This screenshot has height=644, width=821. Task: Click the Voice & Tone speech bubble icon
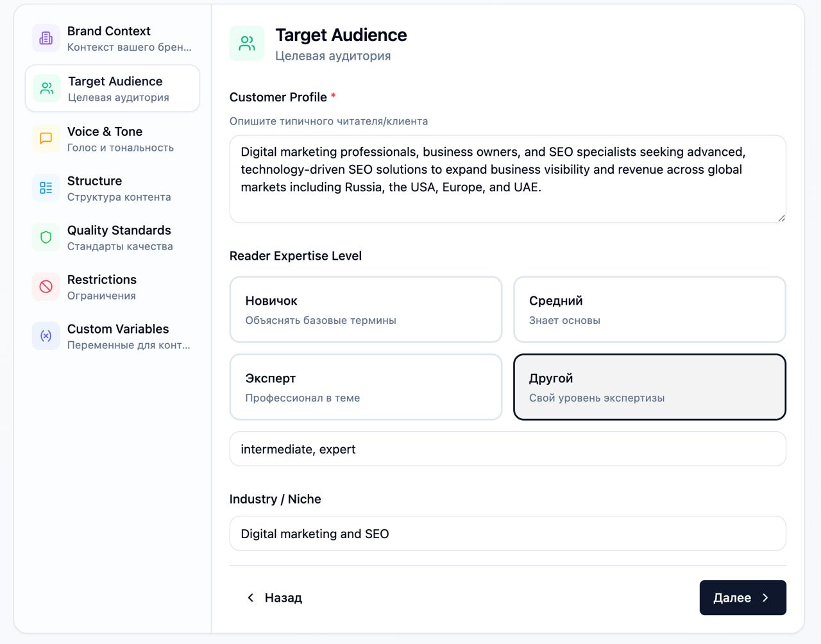coord(46,139)
